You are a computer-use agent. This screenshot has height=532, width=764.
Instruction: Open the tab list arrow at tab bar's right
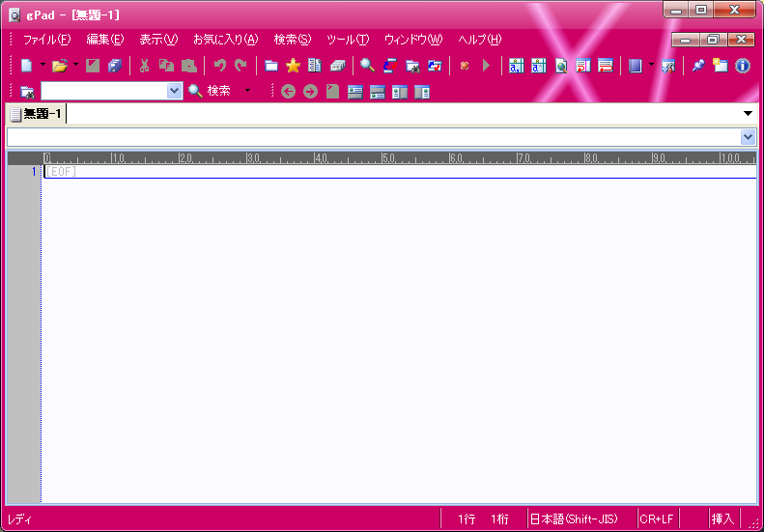[x=748, y=114]
